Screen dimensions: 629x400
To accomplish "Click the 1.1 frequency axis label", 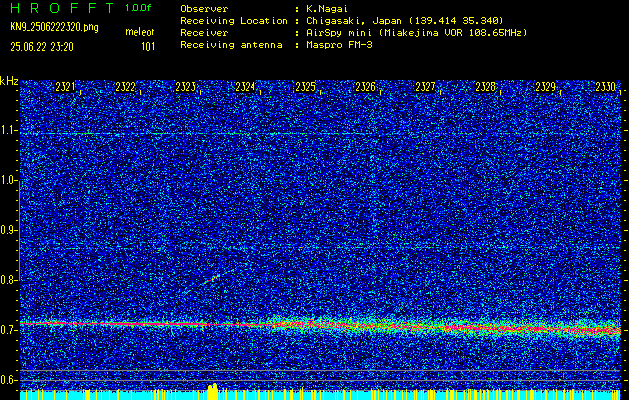I will [8, 130].
